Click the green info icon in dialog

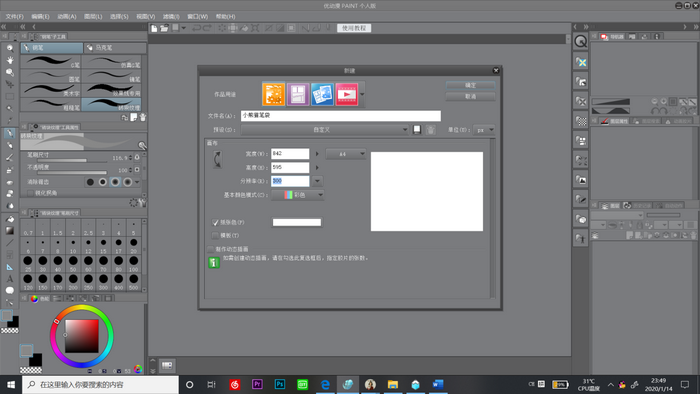coord(214,262)
